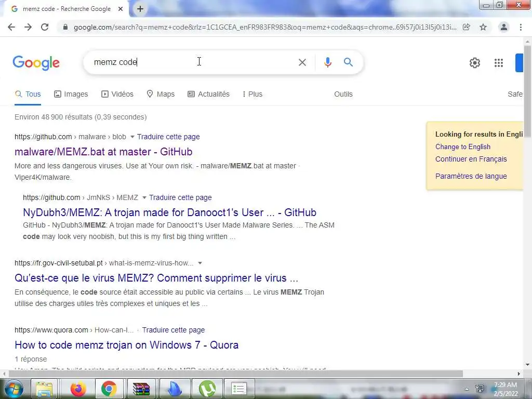Screen dimensions: 532x399
Task: Switch to Chrome in the taskbar
Action: click(109, 389)
